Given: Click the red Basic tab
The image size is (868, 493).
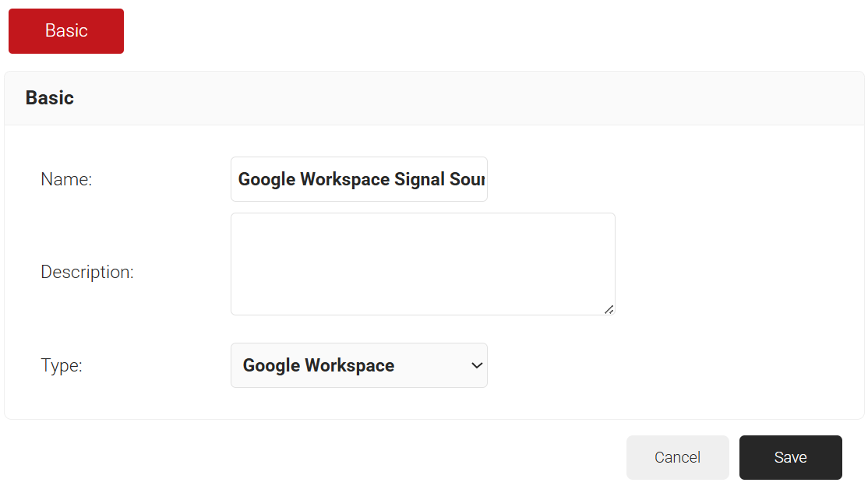Looking at the screenshot, I should tap(66, 31).
